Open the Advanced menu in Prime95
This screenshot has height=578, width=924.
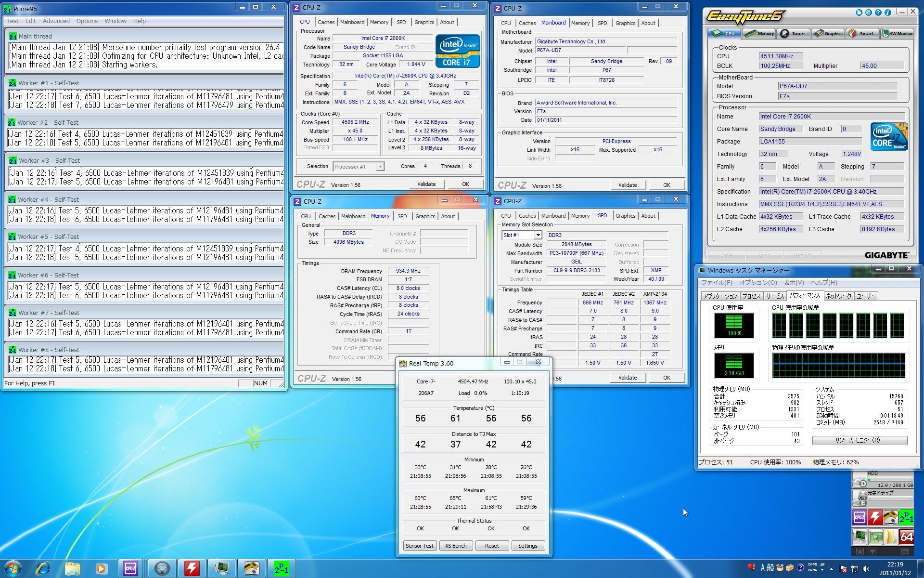[56, 21]
